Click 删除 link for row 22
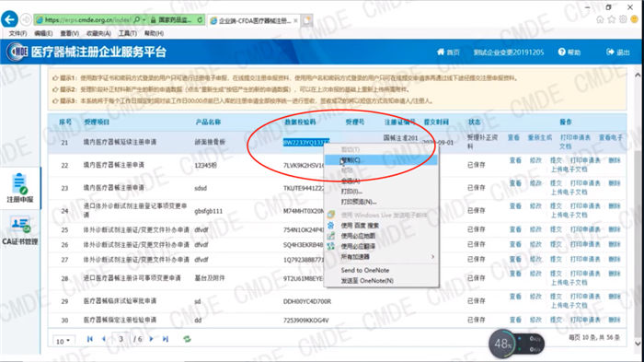The width and height of the screenshot is (644, 362). [x=615, y=160]
